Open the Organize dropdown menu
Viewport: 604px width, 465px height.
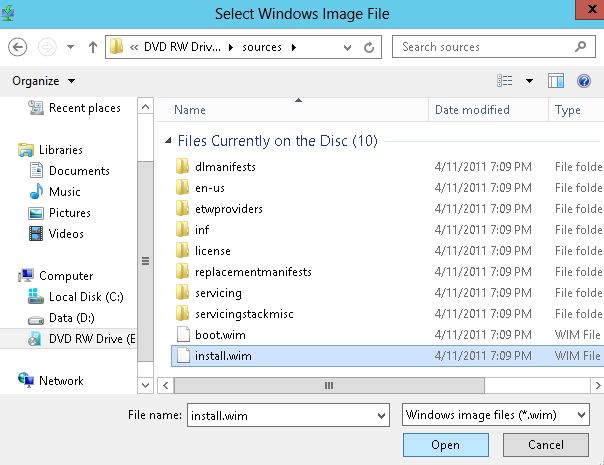point(43,81)
